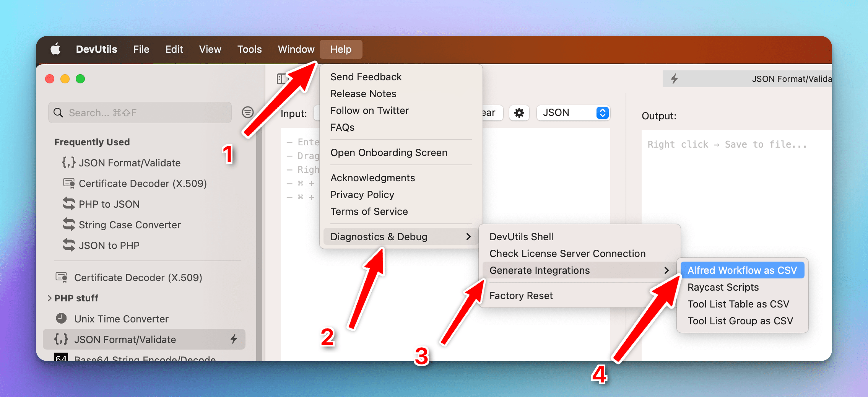Click lightning bolt on selected JSON row
Image resolution: width=868 pixels, height=397 pixels.
pos(234,338)
